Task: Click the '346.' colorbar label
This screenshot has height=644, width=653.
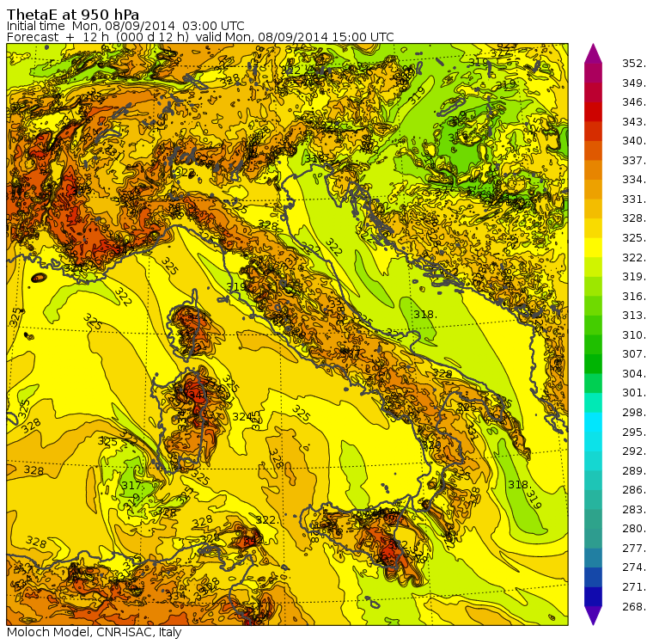Action: click(634, 102)
